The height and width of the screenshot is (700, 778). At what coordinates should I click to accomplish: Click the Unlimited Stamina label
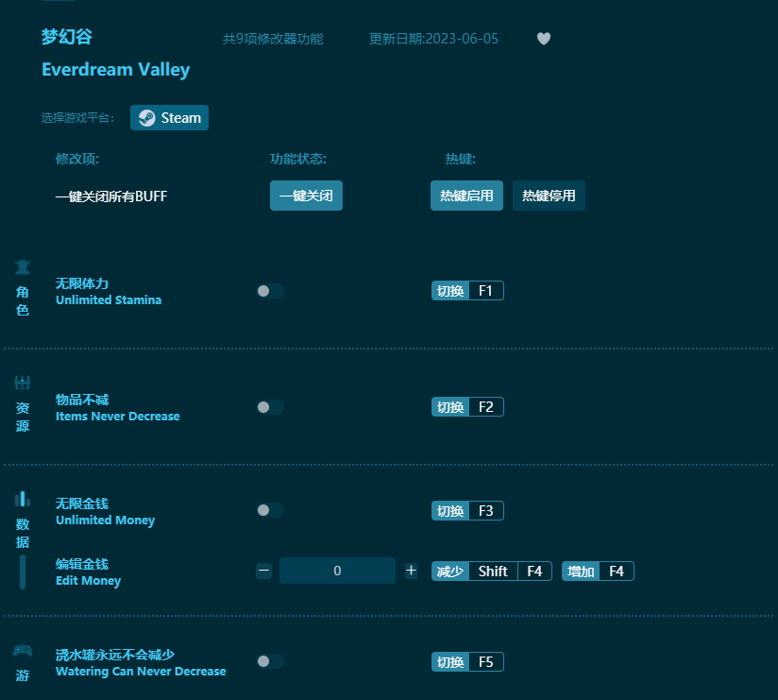tap(109, 299)
